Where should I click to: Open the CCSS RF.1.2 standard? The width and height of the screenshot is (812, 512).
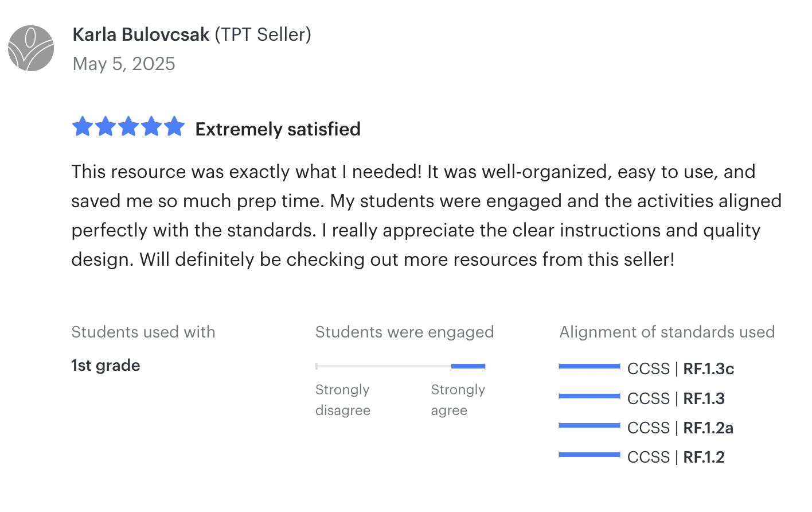coord(676,457)
